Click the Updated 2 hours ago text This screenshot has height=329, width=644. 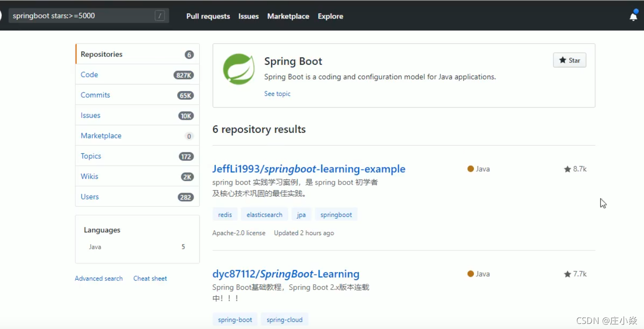pos(304,233)
